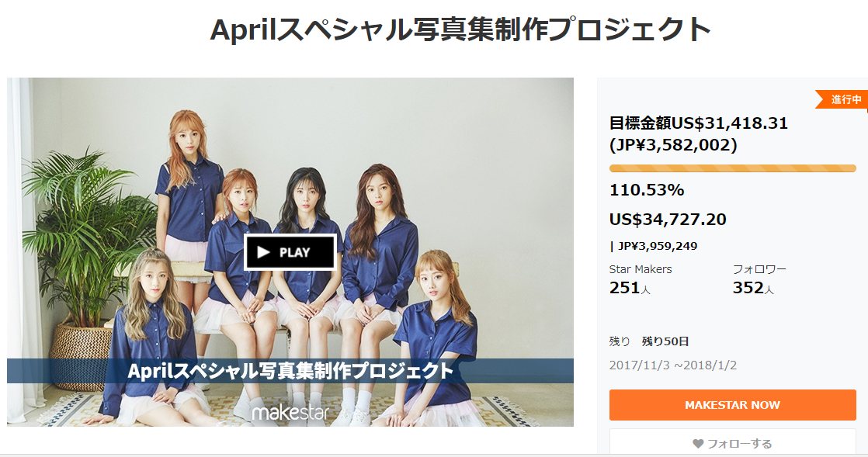Viewport: 868px width, 457px height.
Task: Open the Aprilスペシャル写真集制作プロジェクト page title
Action: (460, 29)
